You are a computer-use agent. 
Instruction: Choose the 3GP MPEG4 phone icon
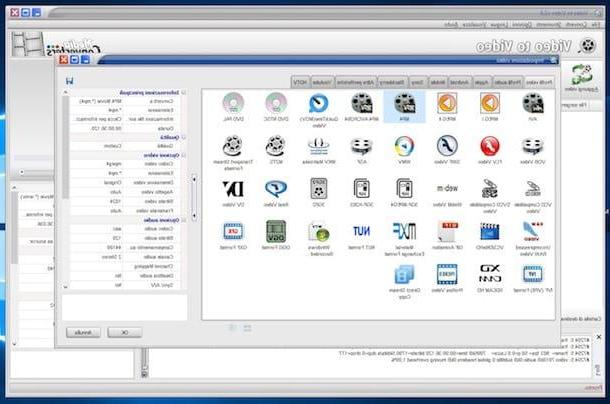click(x=405, y=189)
